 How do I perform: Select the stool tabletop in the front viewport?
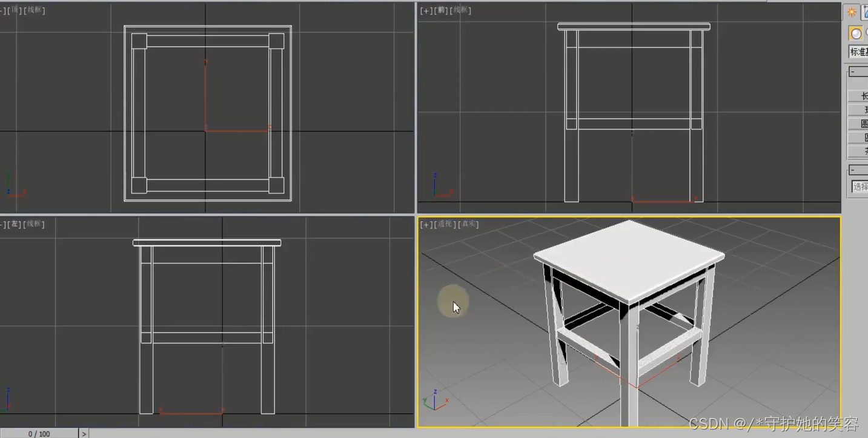coord(634,27)
